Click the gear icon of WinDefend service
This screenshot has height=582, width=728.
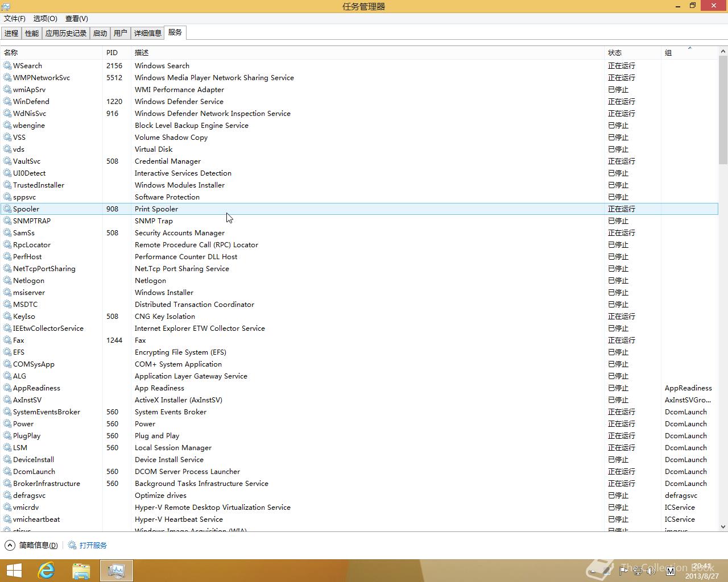pos(7,102)
